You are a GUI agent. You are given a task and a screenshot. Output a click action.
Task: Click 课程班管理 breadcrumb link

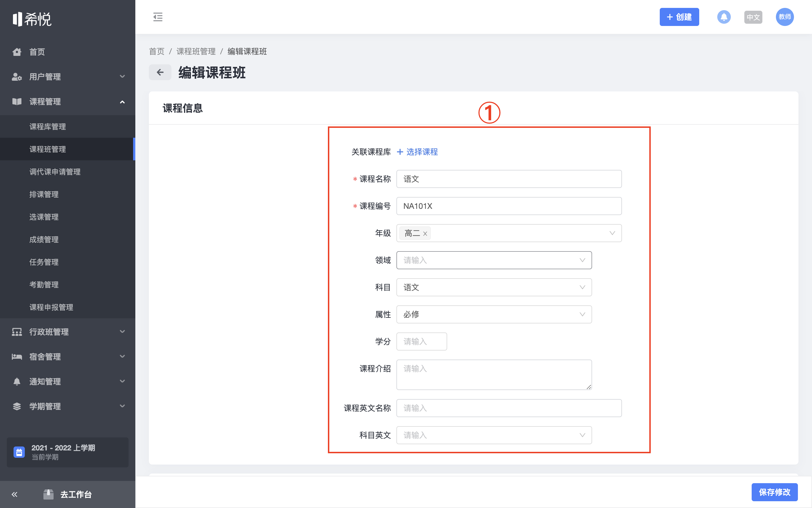point(196,51)
